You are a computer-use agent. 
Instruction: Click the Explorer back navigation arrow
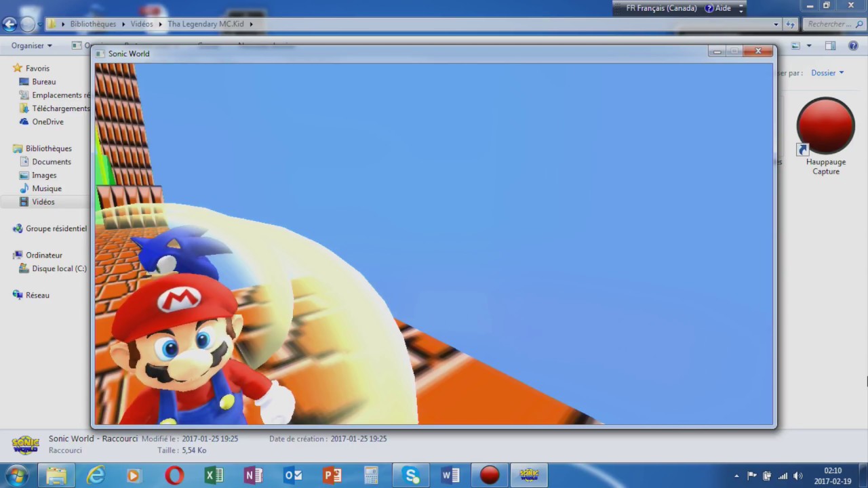tap(9, 24)
